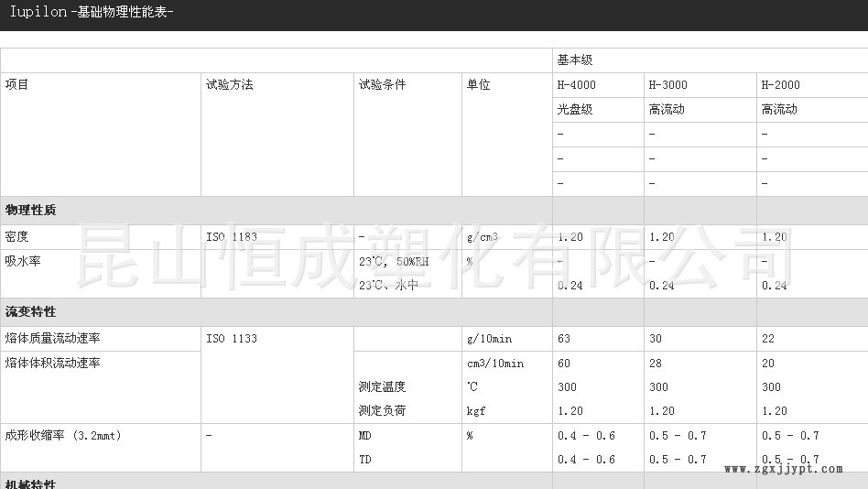Click the 测定负荷 condition label
Image resolution: width=868 pixels, height=489 pixels.
pos(382,411)
